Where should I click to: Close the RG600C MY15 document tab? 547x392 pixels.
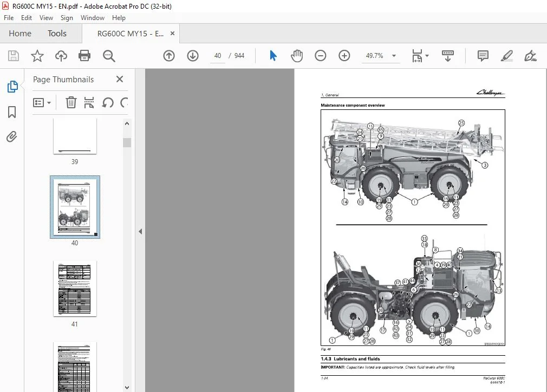tap(172, 34)
